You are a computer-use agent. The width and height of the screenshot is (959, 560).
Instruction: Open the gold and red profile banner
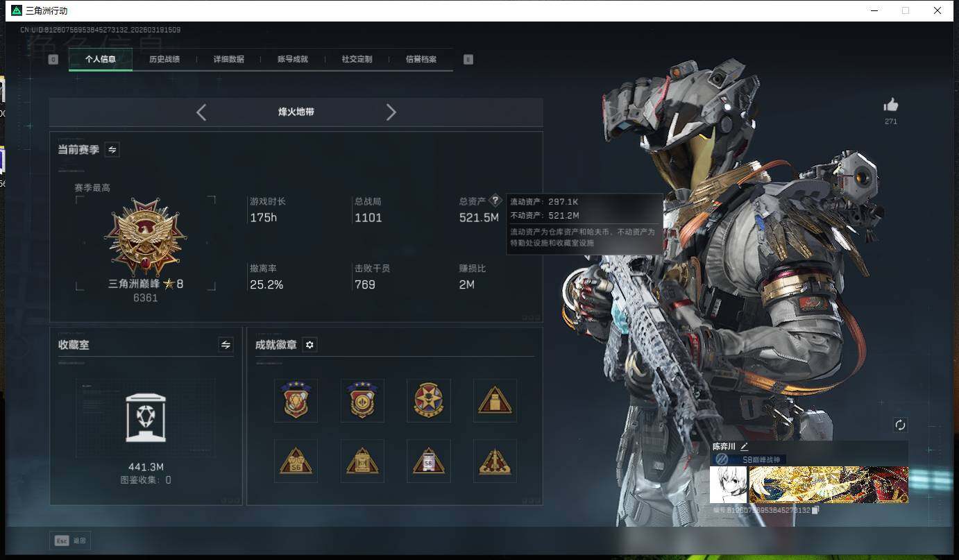click(x=829, y=484)
